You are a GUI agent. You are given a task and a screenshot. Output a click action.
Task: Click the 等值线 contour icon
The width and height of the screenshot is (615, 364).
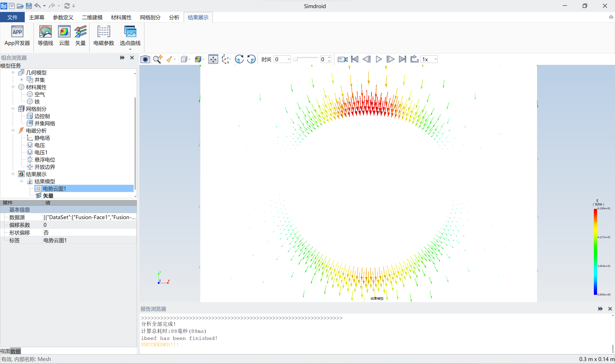(x=45, y=36)
